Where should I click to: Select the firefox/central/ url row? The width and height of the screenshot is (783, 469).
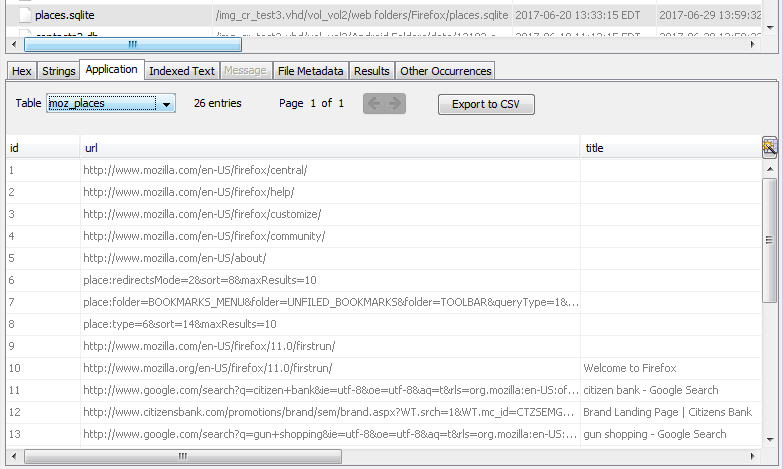pyautogui.click(x=330, y=170)
